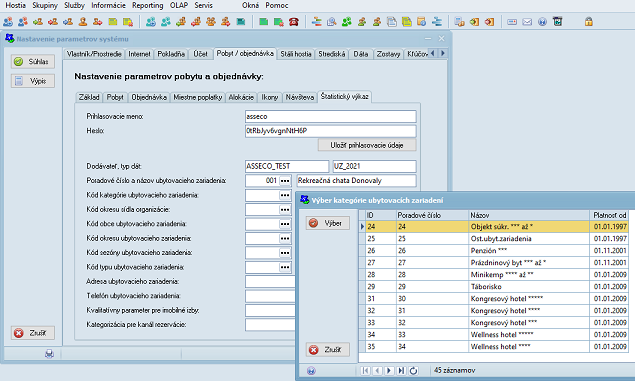Click the Výber button in selection dialog

click(x=328, y=223)
